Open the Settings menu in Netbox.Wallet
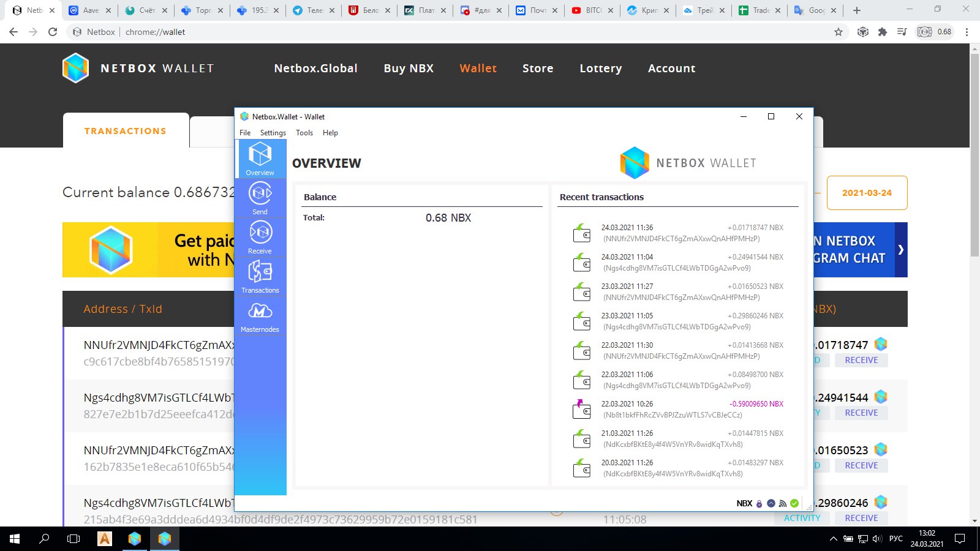The width and height of the screenshot is (980, 551). [x=273, y=133]
